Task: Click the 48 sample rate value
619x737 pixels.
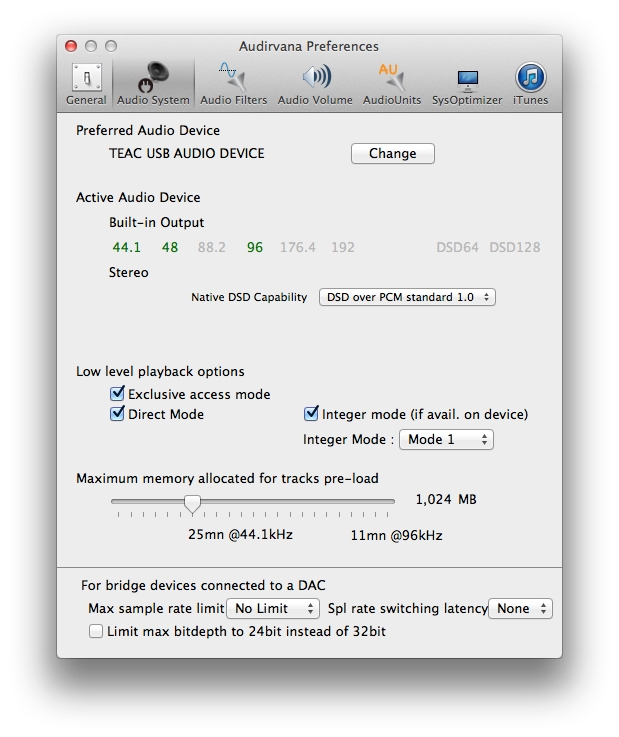Action: pos(170,247)
